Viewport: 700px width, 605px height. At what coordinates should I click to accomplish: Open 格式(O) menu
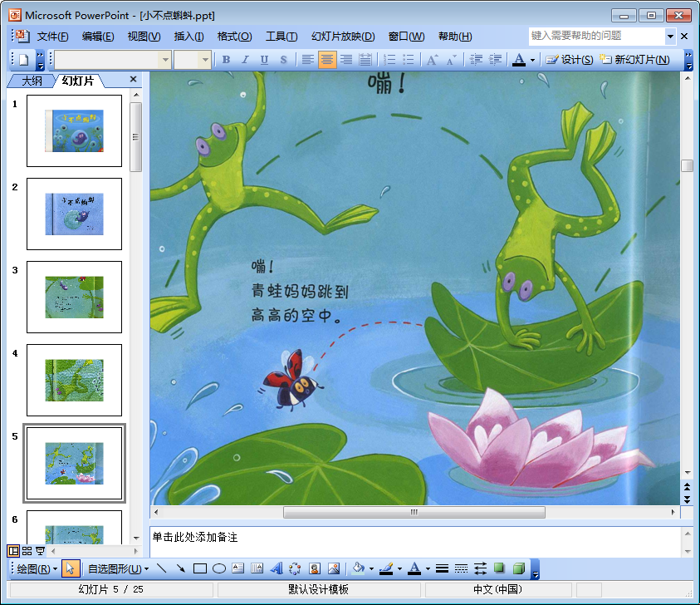tap(234, 37)
